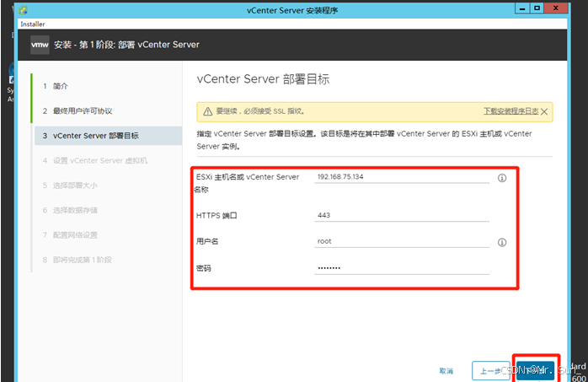This screenshot has height=382, width=588.
Task: Click the installer icon in the title bar
Action: (24, 9)
